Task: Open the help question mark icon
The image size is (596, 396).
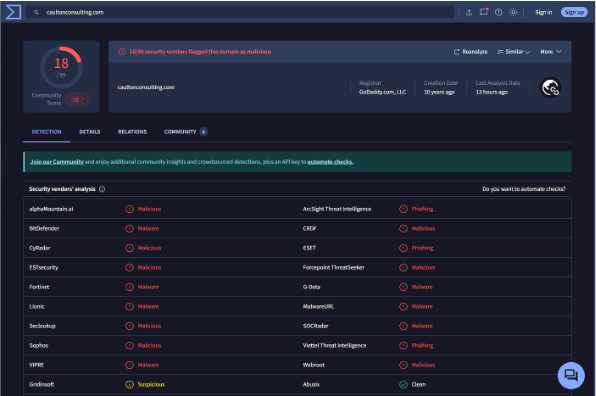Action: pos(498,13)
